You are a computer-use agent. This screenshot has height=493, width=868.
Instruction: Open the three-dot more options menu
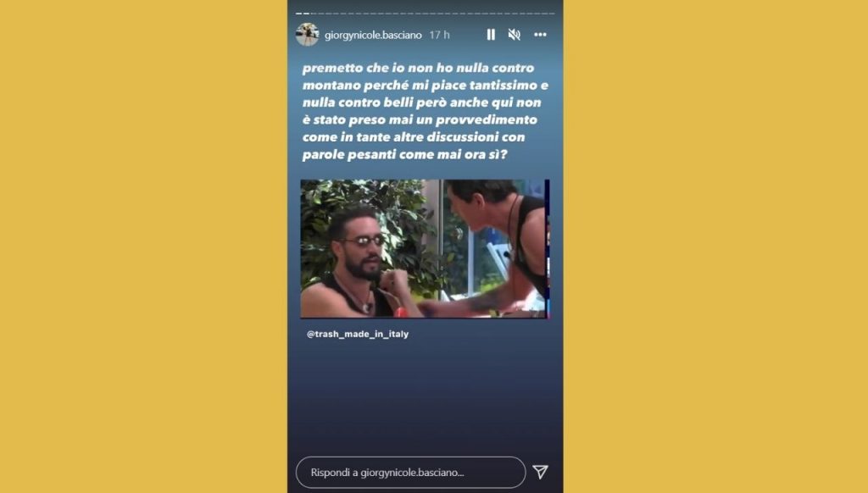point(540,34)
